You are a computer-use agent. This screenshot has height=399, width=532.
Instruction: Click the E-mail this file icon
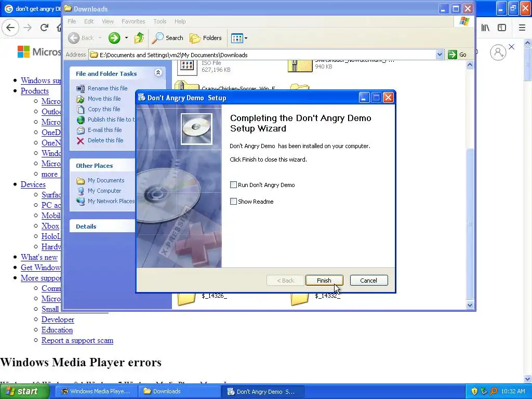coord(81,130)
